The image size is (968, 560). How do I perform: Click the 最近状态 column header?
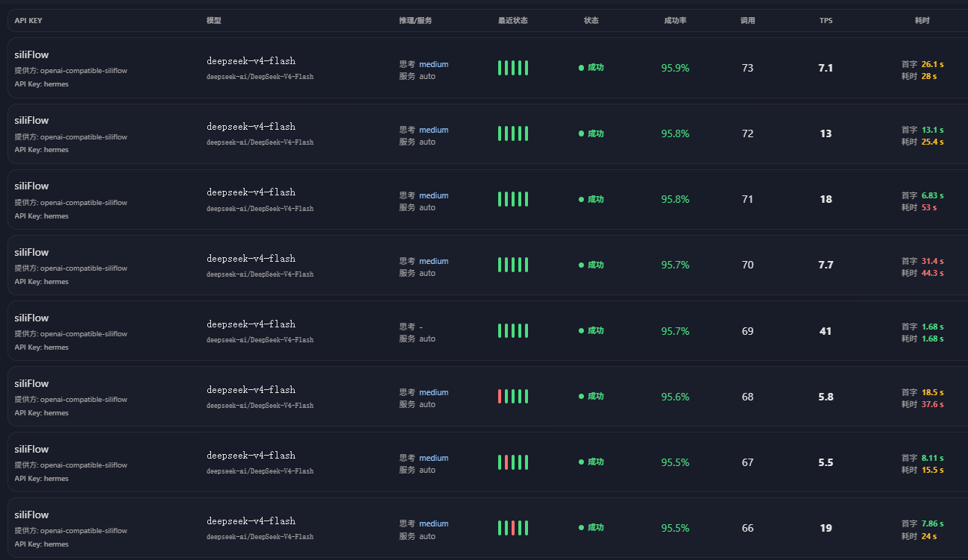click(513, 21)
